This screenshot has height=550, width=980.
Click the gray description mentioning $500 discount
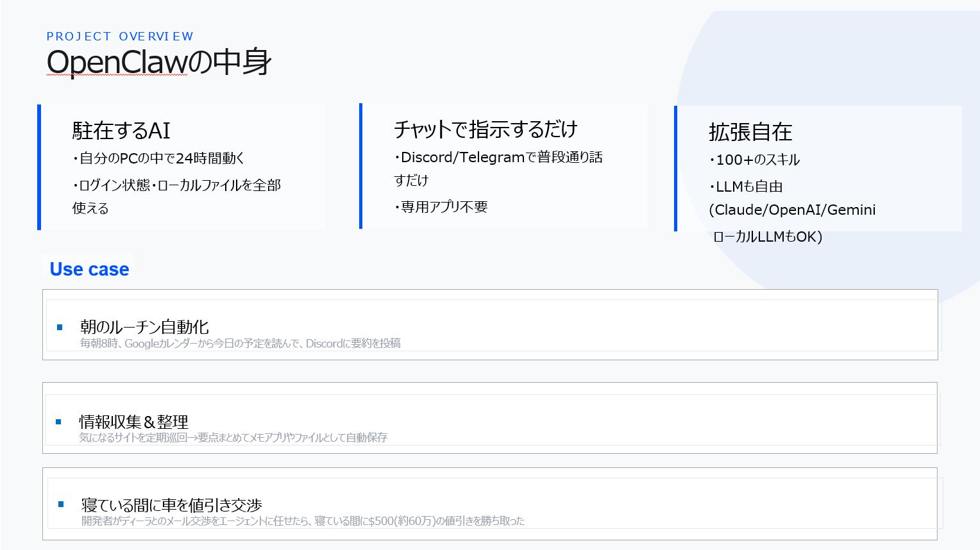[x=303, y=521]
